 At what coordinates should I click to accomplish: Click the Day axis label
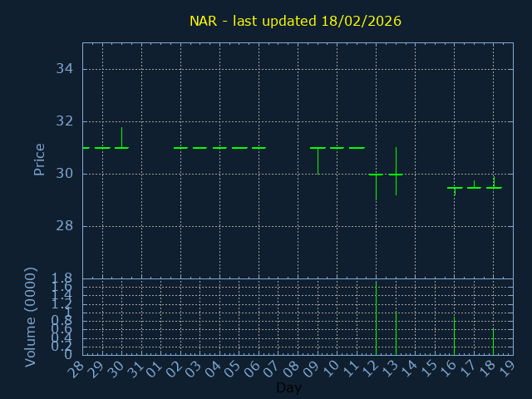[288, 388]
